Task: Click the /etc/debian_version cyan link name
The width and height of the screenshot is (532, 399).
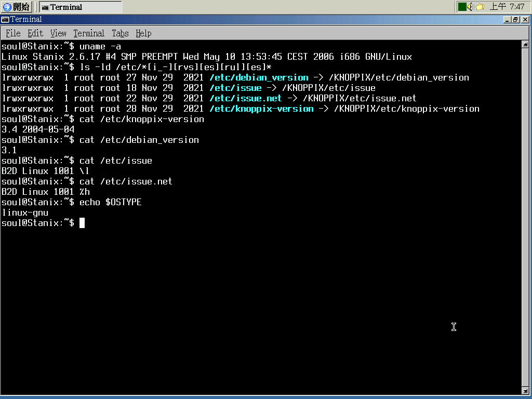Action: click(x=259, y=78)
